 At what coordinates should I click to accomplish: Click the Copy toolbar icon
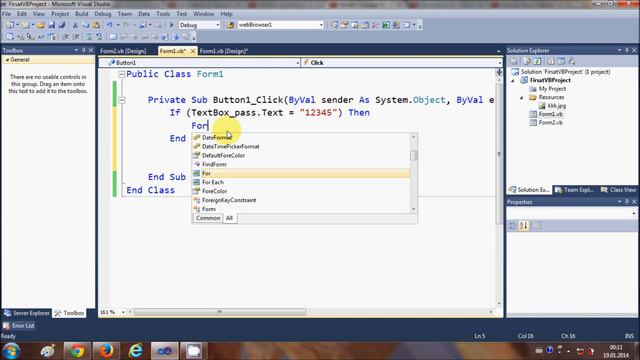click(x=86, y=25)
